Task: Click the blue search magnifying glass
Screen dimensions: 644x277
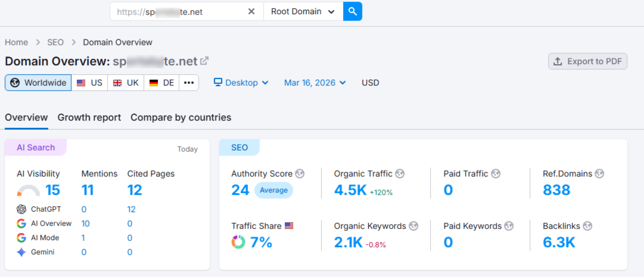Action: tap(352, 11)
